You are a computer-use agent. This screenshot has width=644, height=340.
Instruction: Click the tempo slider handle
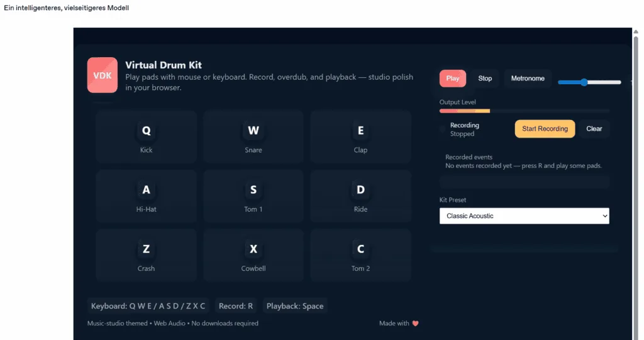[x=584, y=82]
